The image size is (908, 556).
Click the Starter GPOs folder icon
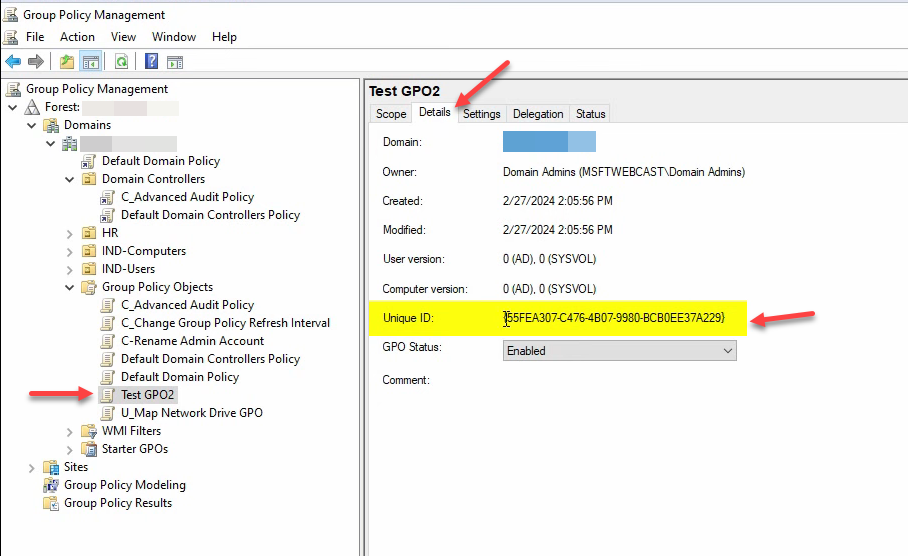click(x=89, y=449)
